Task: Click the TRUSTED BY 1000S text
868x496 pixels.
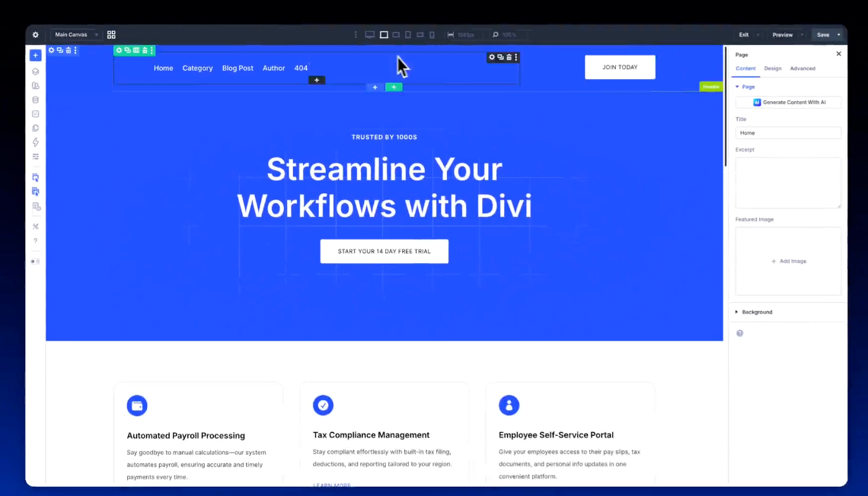Action: [x=385, y=137]
